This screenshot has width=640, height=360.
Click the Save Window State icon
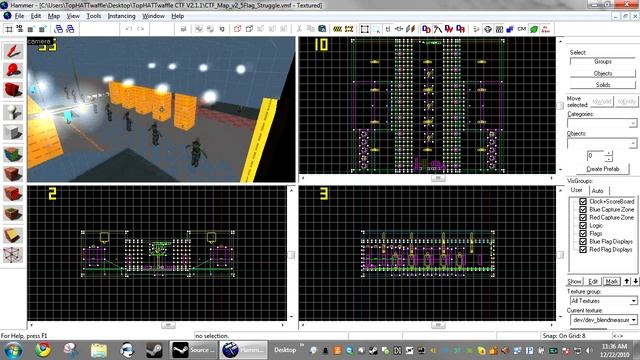(70, 29)
